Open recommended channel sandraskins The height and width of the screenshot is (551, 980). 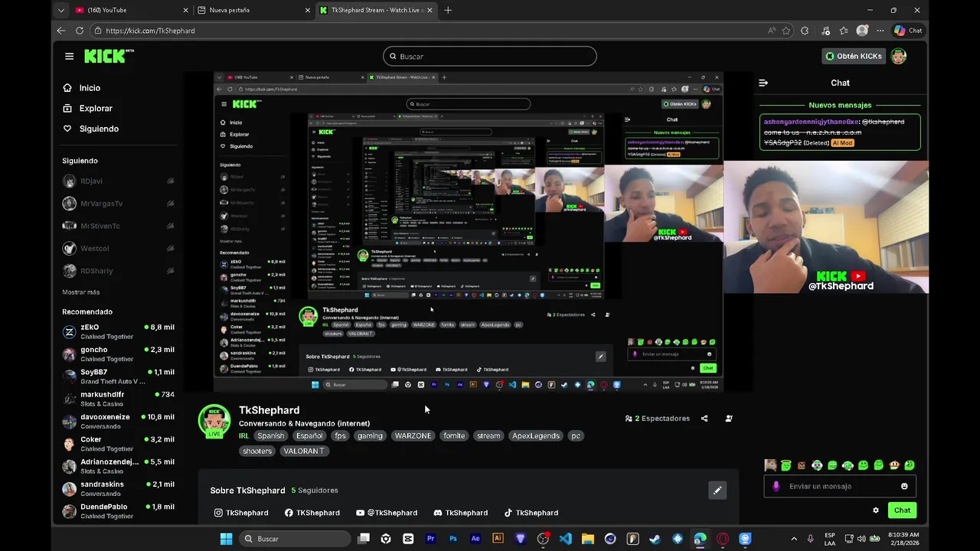119,488
